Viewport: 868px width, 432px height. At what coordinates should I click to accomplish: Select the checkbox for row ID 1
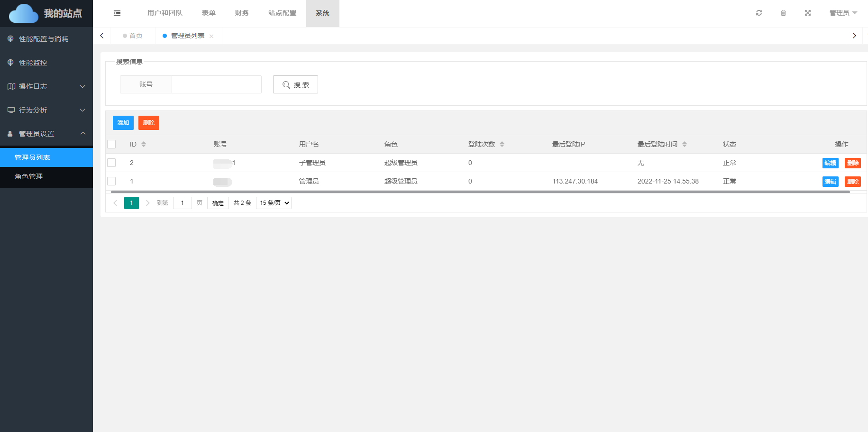(111, 181)
